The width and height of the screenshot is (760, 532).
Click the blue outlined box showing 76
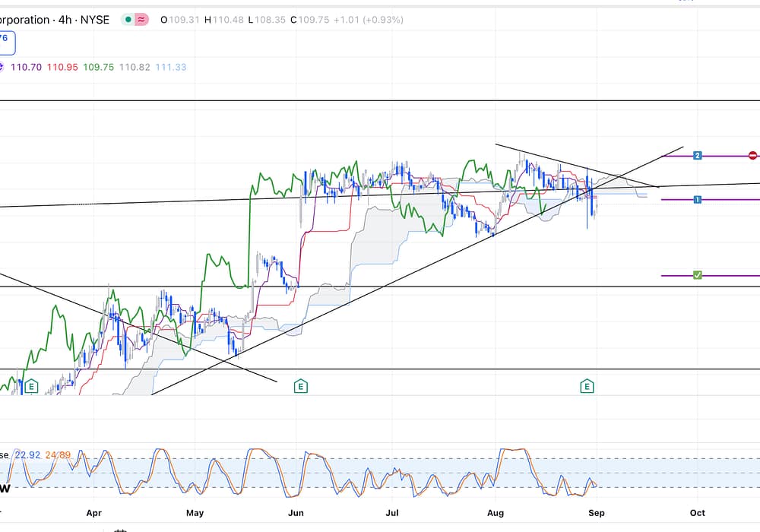point(6,43)
